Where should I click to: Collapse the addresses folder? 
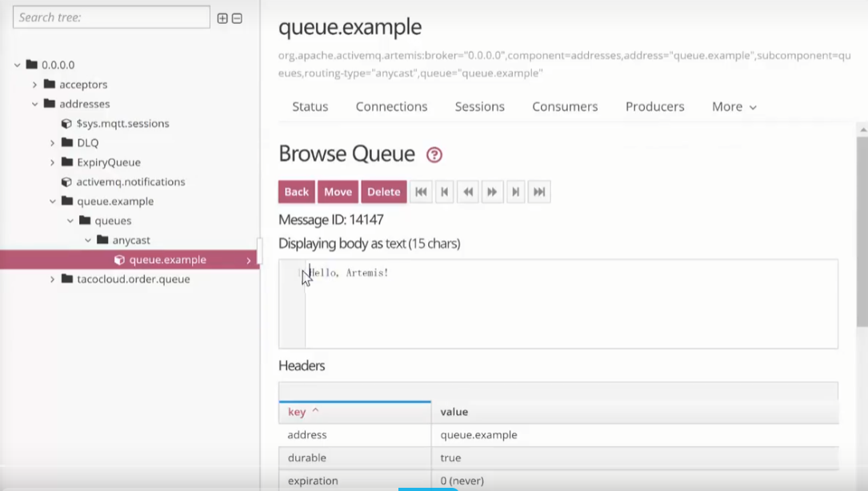34,104
